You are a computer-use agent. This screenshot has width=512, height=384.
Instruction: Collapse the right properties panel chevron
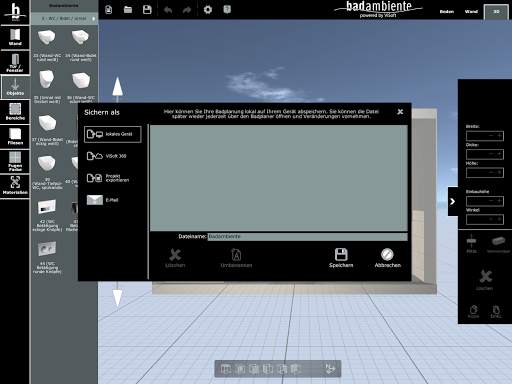(452, 201)
